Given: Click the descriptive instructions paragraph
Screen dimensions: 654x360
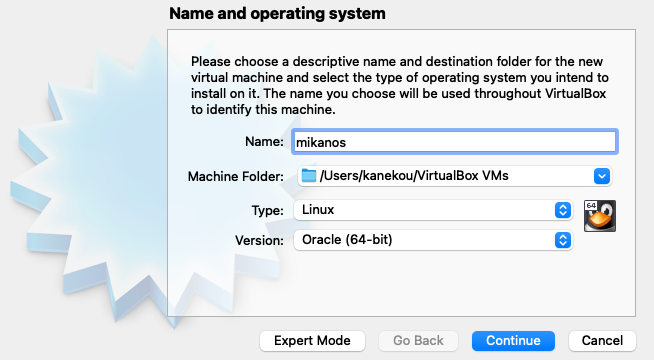Looking at the screenshot, I should pos(400,86).
